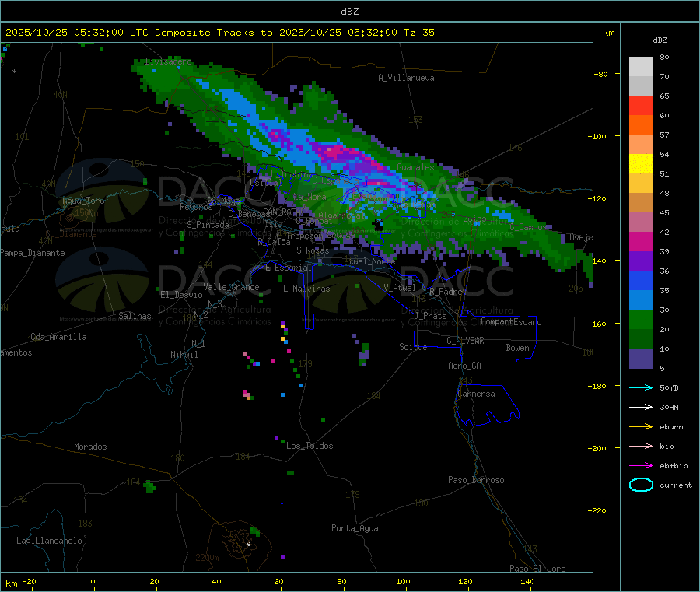The height and width of the screenshot is (592, 700).
Task: Click the Punta_Agua place label
Action: [x=355, y=528]
